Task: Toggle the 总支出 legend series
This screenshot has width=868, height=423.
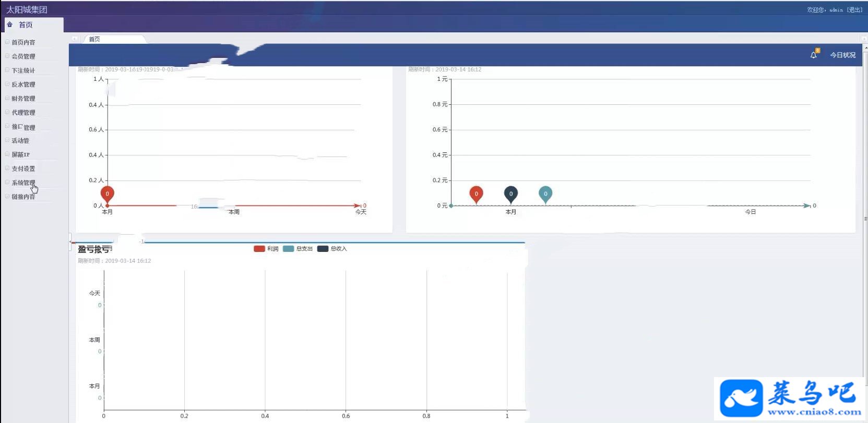Action: tap(298, 249)
